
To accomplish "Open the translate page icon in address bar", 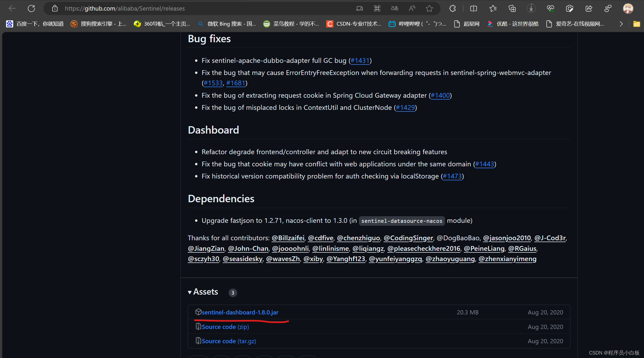I will click(x=395, y=8).
